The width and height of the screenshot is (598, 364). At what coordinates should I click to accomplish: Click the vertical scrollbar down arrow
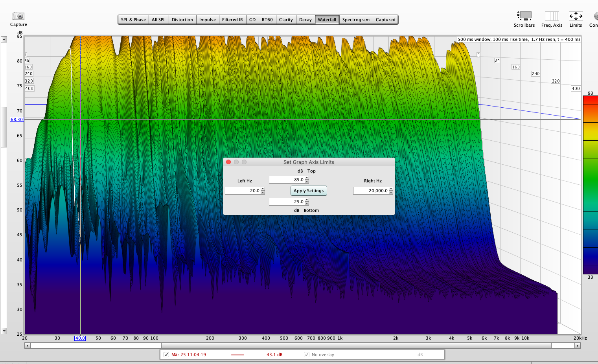(4, 331)
